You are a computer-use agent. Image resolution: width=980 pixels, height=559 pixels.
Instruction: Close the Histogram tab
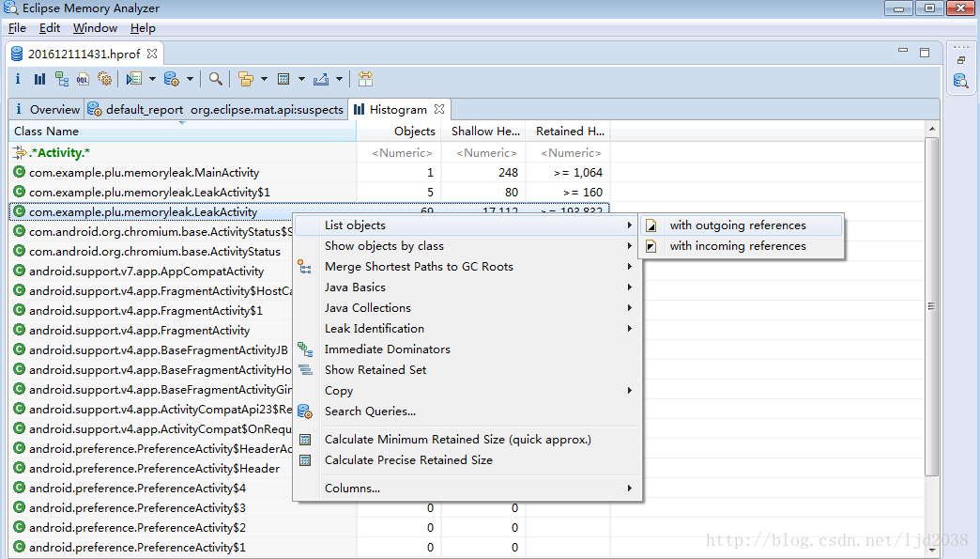point(439,109)
